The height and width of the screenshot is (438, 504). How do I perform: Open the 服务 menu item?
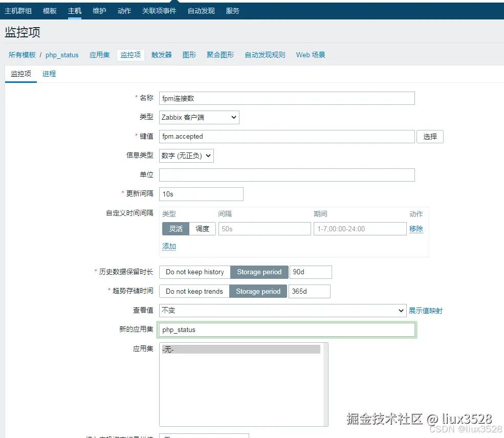pyautogui.click(x=232, y=11)
